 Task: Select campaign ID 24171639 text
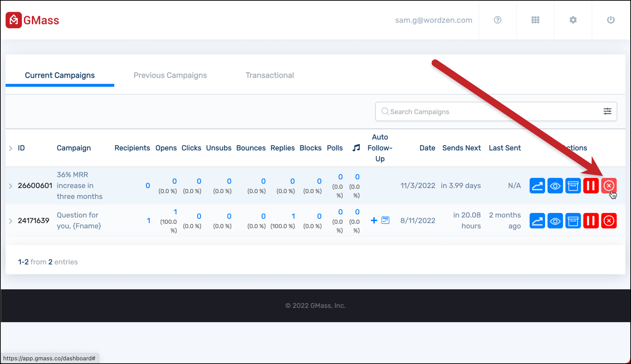click(34, 220)
